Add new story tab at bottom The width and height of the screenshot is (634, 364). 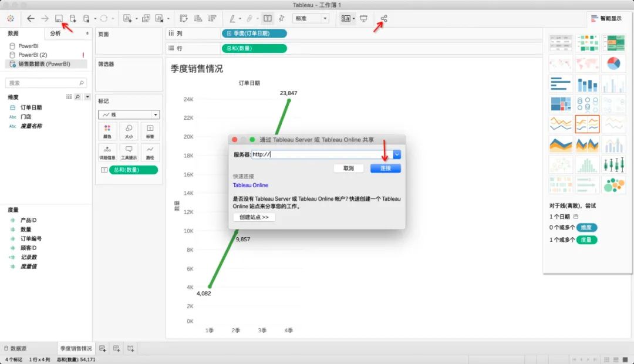coord(130,348)
